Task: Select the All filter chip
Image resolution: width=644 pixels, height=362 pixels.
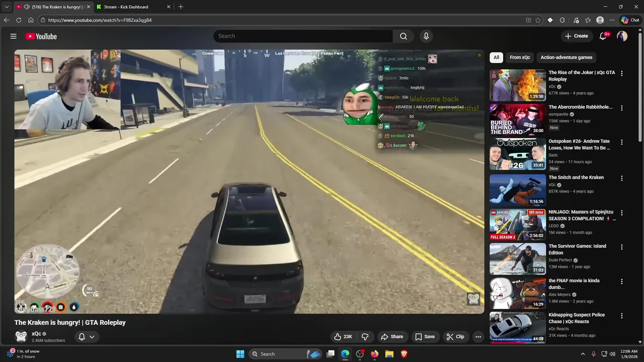Action: (x=496, y=57)
